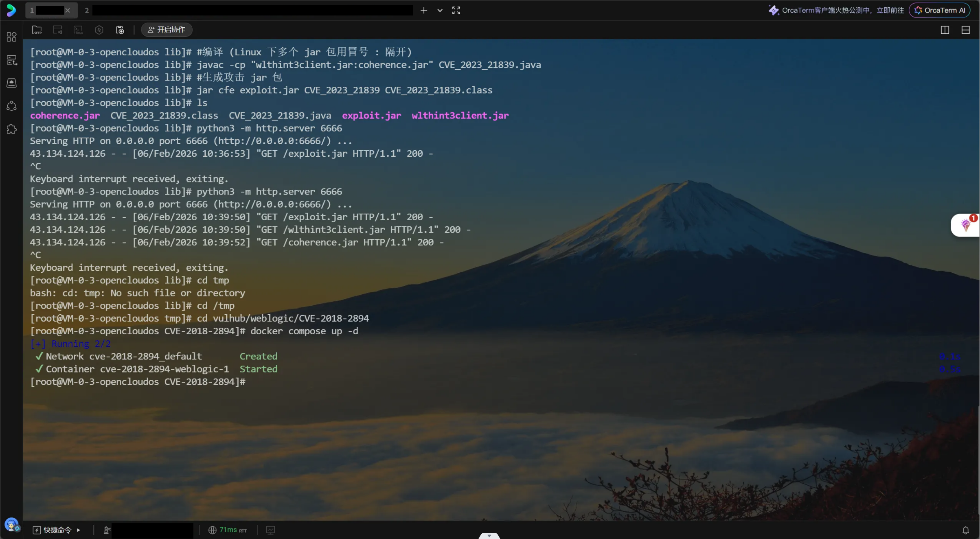The width and height of the screenshot is (980, 539).
Task: Click the pink exploit.jar filename
Action: tap(371, 116)
